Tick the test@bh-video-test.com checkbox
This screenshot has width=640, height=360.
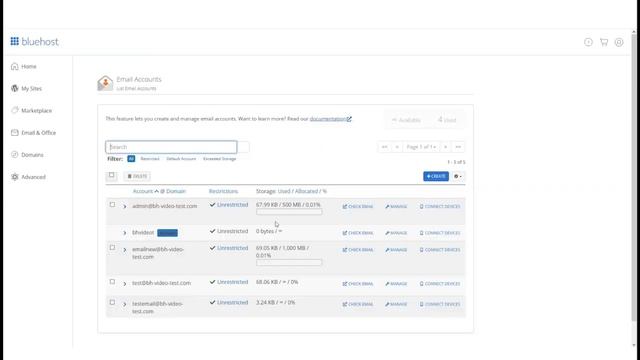pyautogui.click(x=112, y=282)
